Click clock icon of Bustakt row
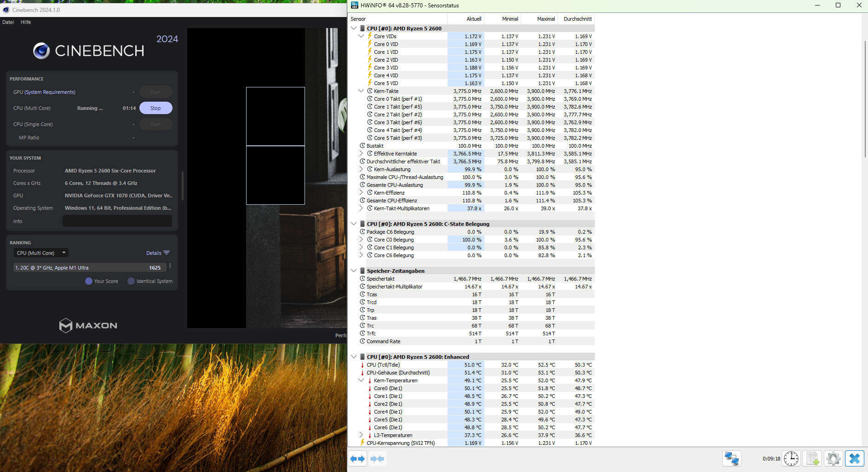868x472 pixels. click(362, 145)
